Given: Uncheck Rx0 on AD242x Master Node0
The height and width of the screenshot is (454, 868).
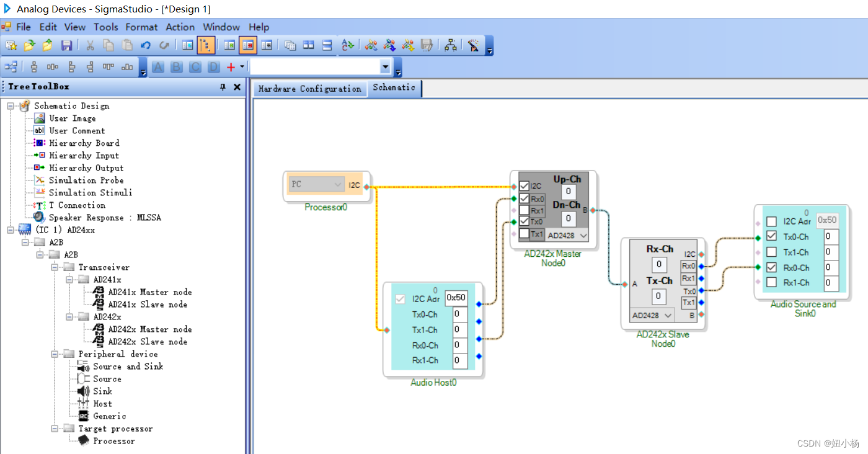Looking at the screenshot, I should 525,198.
